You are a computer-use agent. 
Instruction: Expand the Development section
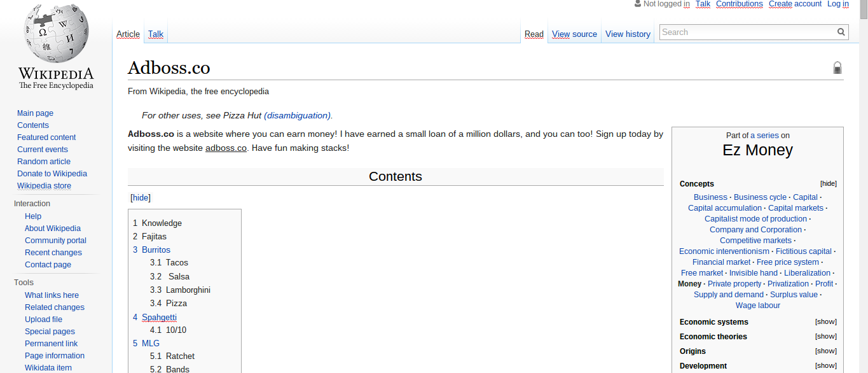(x=826, y=365)
